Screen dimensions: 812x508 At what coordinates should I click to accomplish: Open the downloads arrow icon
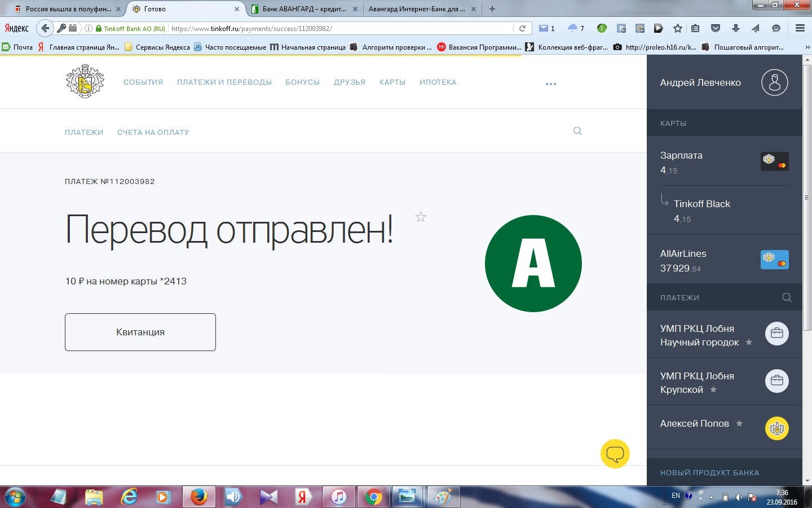pyautogui.click(x=735, y=28)
